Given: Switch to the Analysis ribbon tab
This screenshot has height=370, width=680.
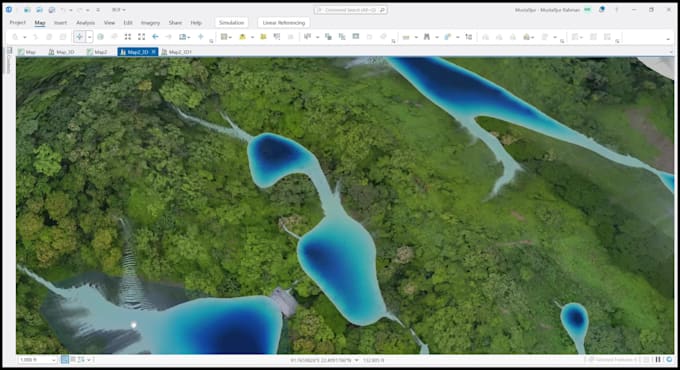Looking at the screenshot, I should click(85, 23).
